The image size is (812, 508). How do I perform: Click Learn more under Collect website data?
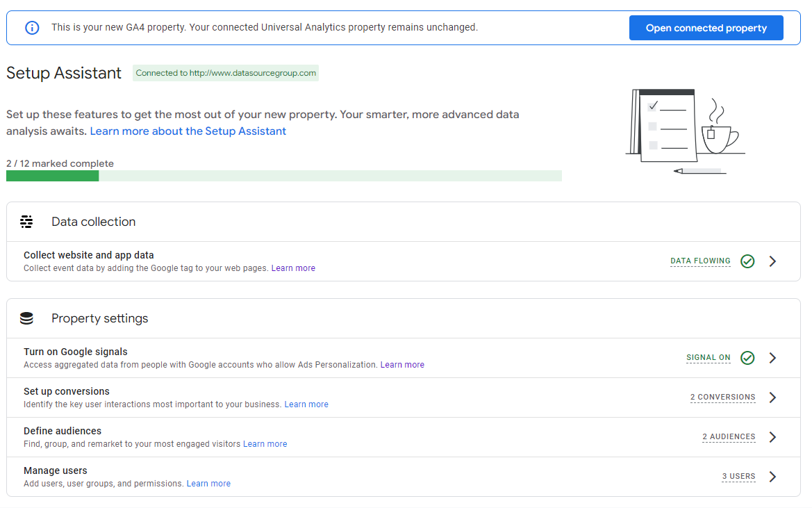tap(293, 268)
